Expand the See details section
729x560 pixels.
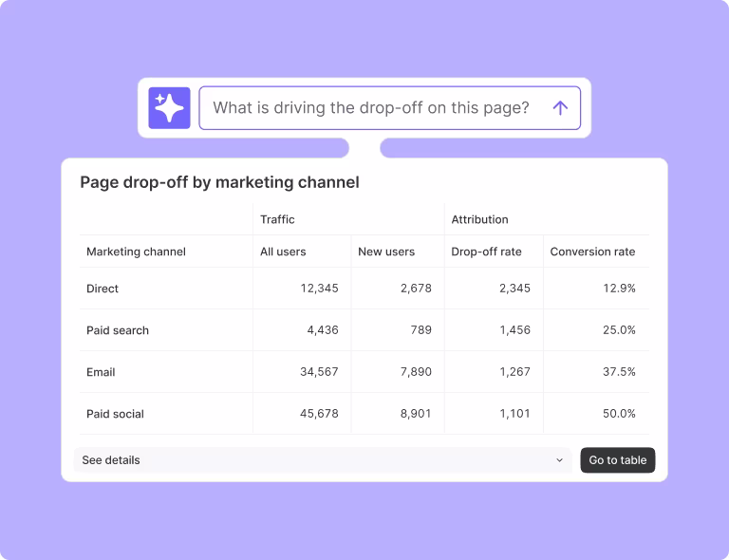(x=323, y=460)
